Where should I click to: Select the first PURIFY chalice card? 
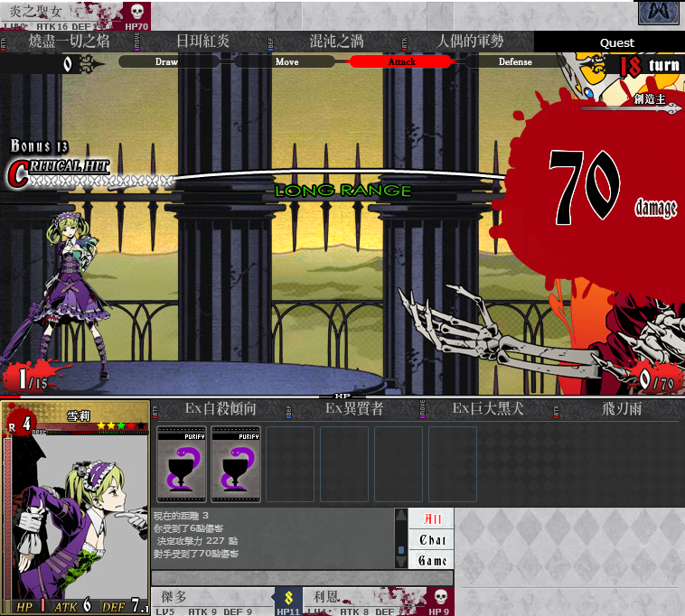click(x=182, y=464)
